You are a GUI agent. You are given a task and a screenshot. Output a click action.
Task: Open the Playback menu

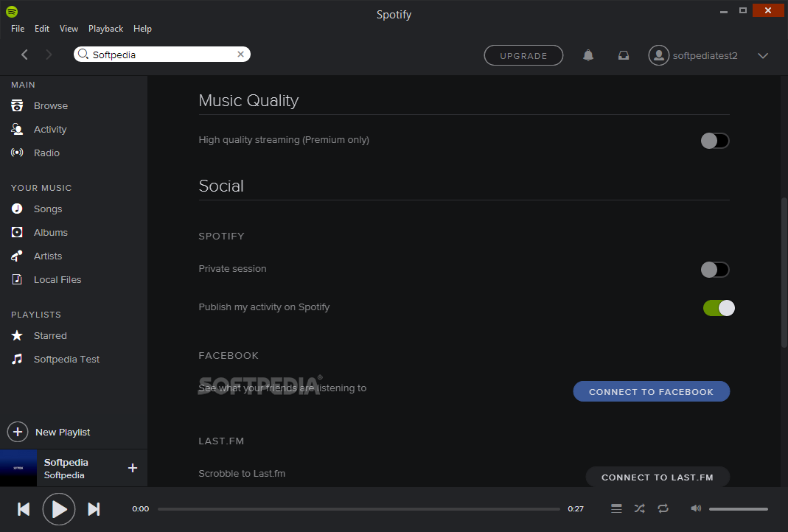coord(105,29)
